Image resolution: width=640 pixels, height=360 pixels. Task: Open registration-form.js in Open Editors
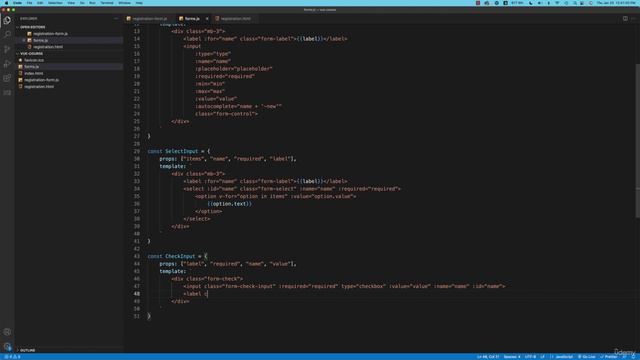(50, 33)
